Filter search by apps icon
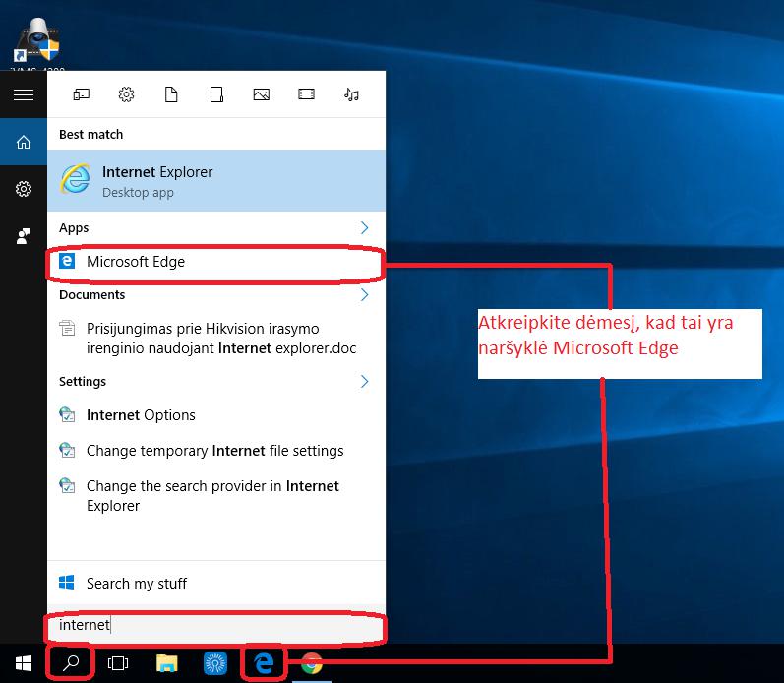784x683 pixels. [x=81, y=94]
